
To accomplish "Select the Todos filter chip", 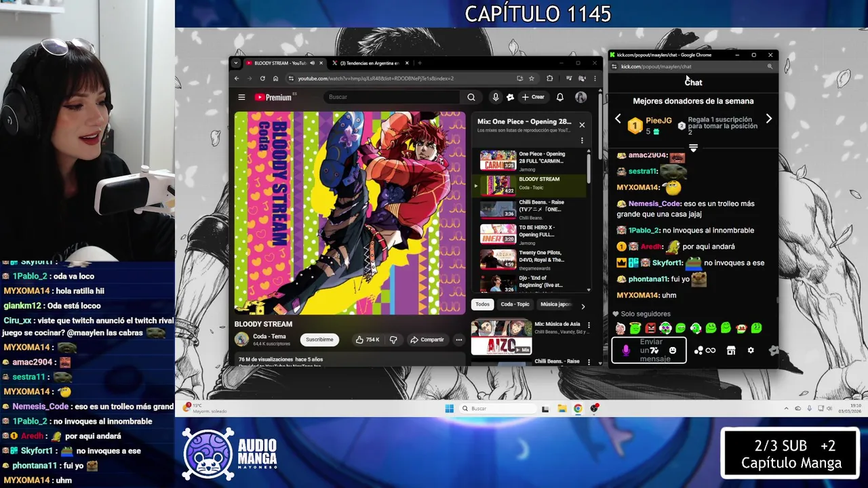I will click(x=482, y=304).
